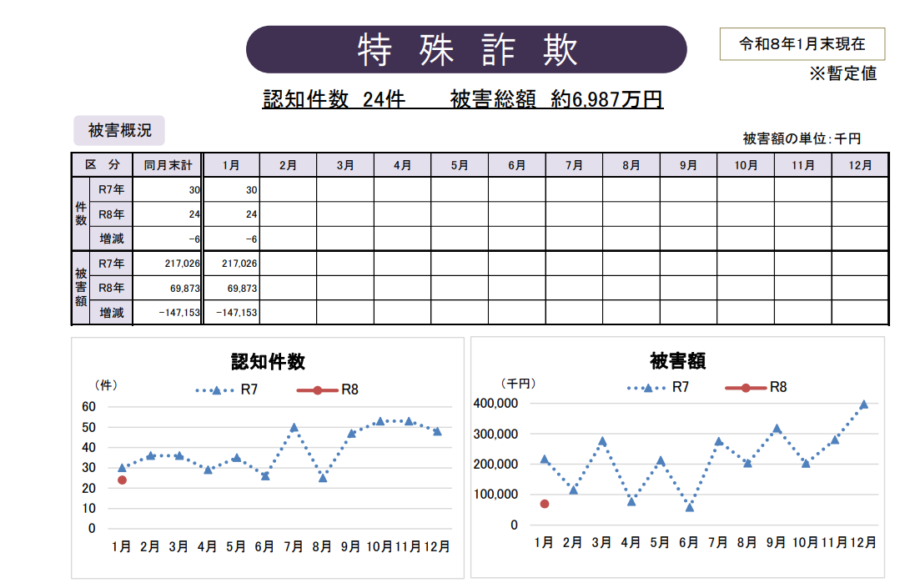Click the 被害総額 約6,987万円 headline text
This screenshot has width=920, height=588.
pos(556,100)
